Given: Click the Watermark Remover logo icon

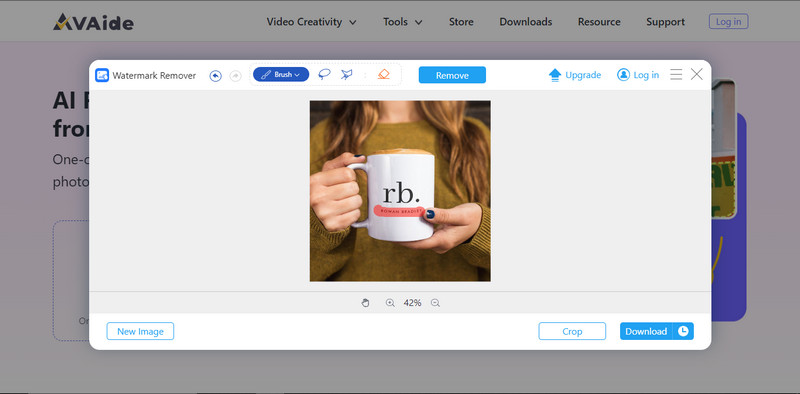Looking at the screenshot, I should (x=102, y=75).
